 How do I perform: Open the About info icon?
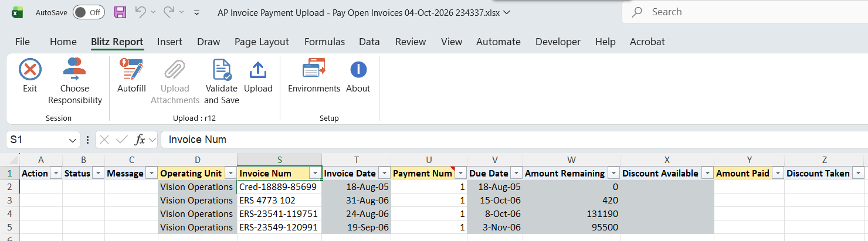[358, 70]
